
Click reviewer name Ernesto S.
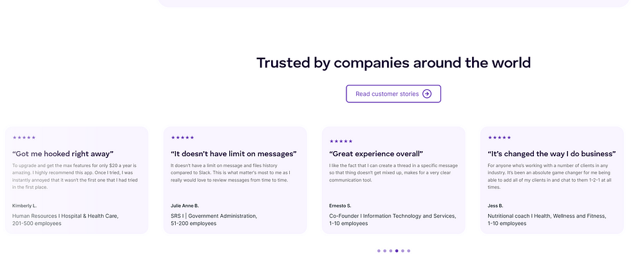340,206
